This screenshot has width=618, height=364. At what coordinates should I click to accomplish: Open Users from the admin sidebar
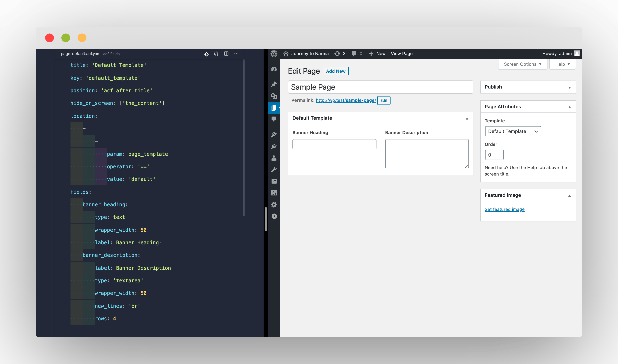(x=274, y=158)
